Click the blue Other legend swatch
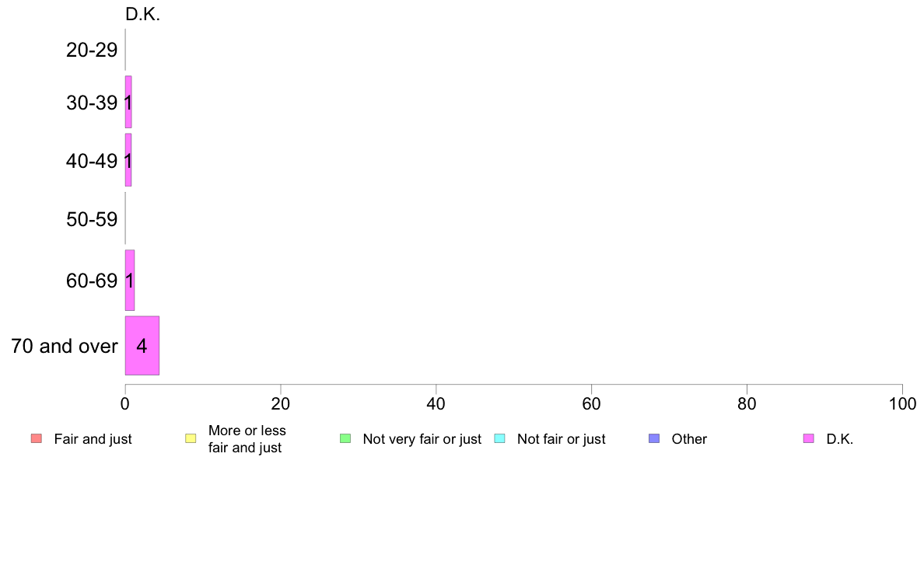This screenshot has width=924, height=572. pos(654,438)
